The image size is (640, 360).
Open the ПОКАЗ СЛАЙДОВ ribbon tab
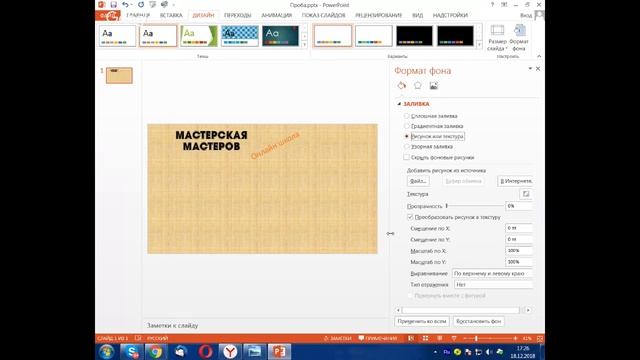(324, 15)
